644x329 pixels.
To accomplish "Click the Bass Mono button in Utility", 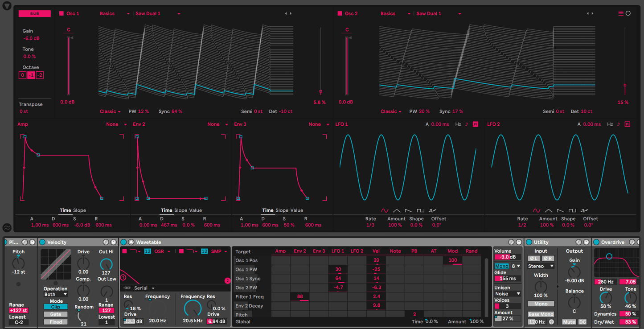I will (541, 314).
